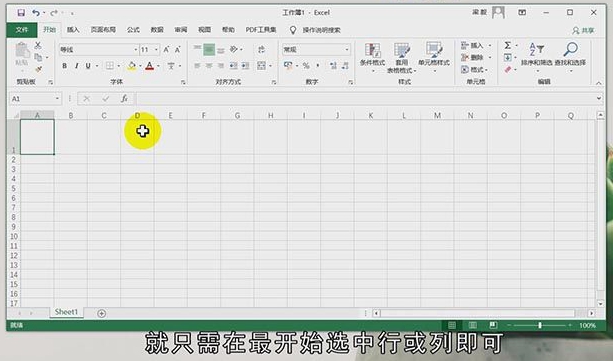Open Cell Styles gallery
Screen dimensions: 613x361
tap(434, 57)
